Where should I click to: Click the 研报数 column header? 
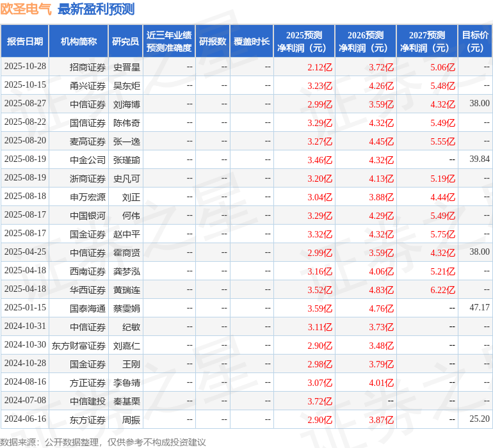pyautogui.click(x=213, y=42)
